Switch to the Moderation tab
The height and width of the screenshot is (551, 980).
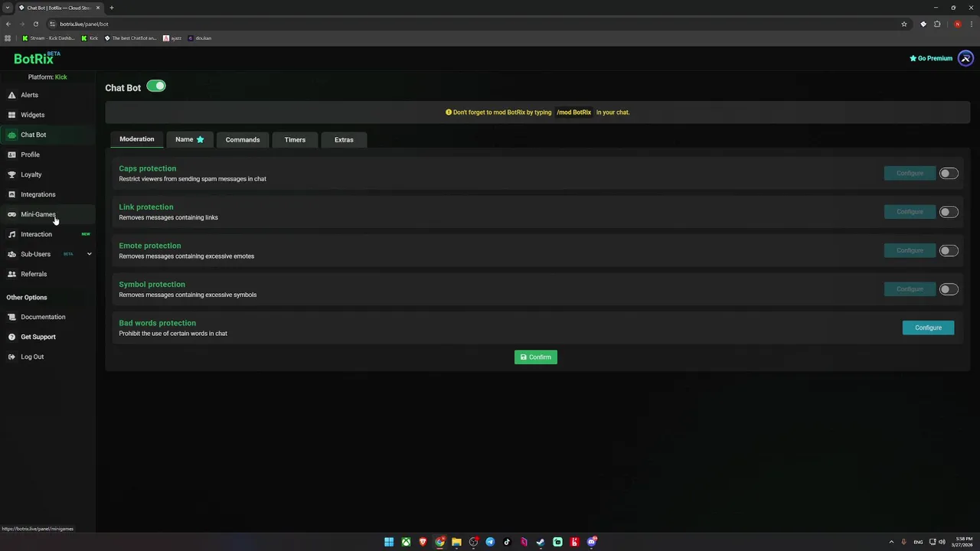137,139
